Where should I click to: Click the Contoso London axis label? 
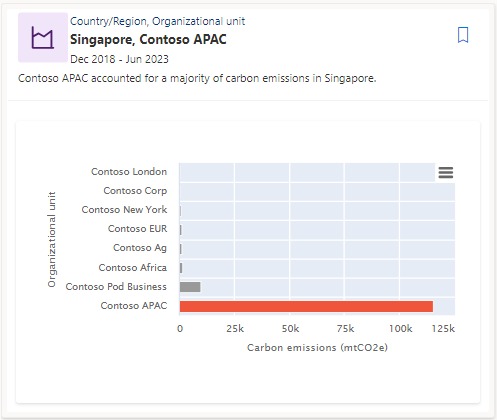point(129,172)
